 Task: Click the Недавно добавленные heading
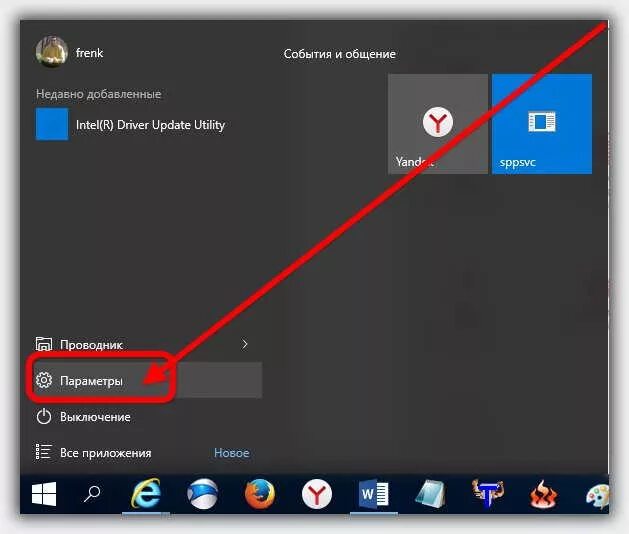[99, 94]
